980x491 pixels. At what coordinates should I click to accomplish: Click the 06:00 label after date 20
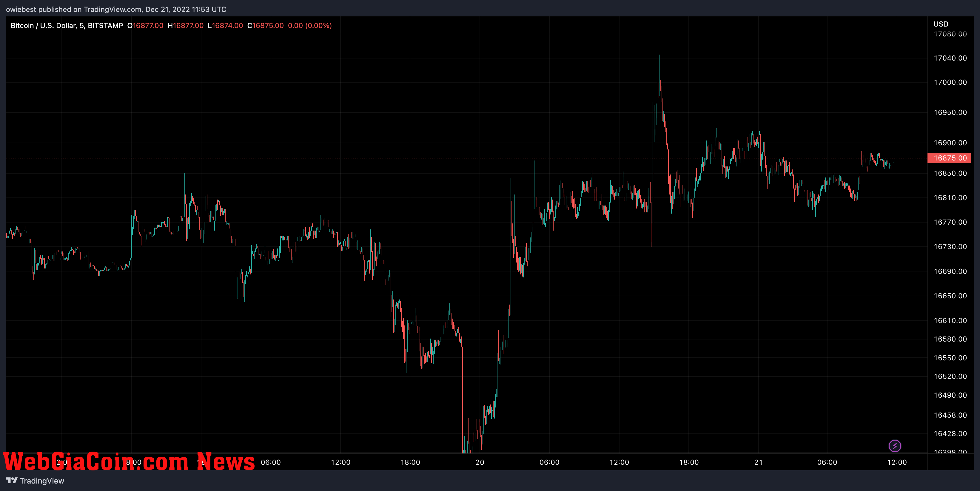[x=549, y=462]
